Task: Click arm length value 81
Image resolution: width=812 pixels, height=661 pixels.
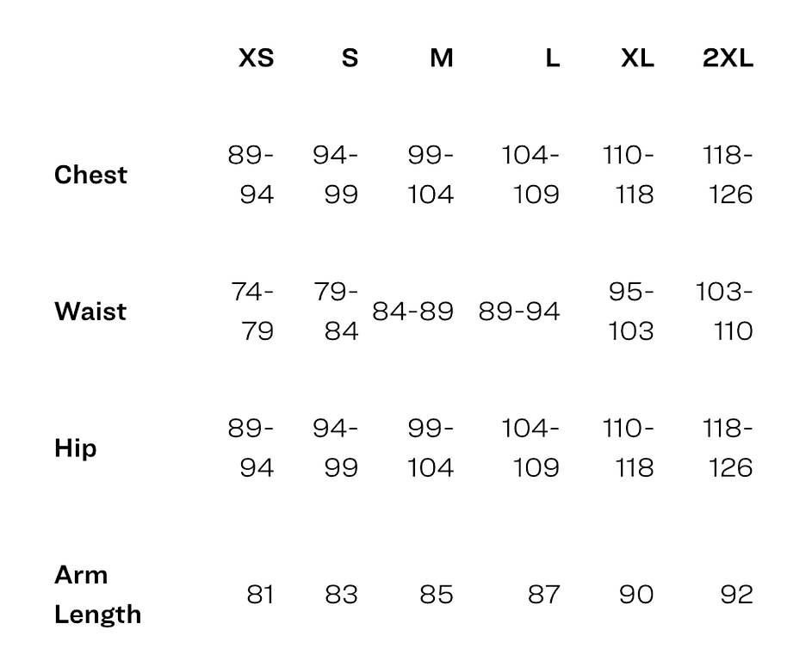Action: coord(260,595)
